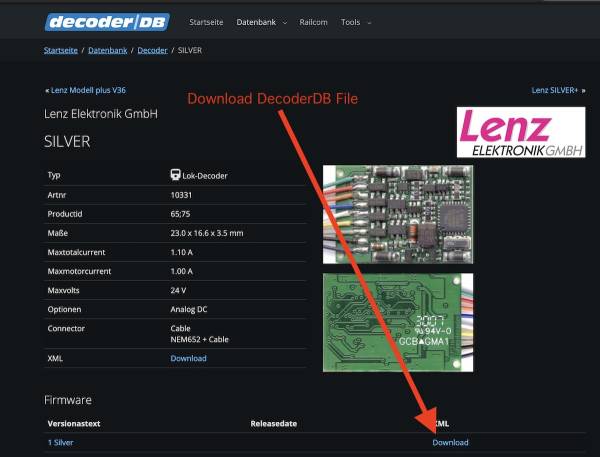Click the Versionstext column header
The image size is (600, 457).
pyautogui.click(x=75, y=424)
